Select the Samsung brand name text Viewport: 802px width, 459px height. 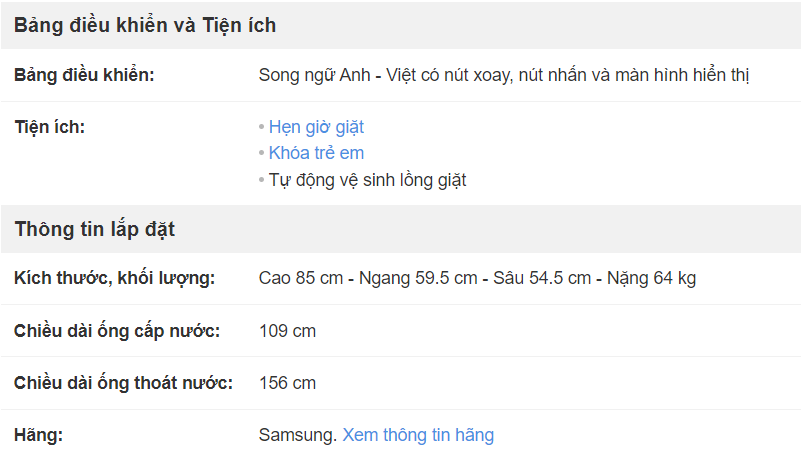pyautogui.click(x=298, y=435)
